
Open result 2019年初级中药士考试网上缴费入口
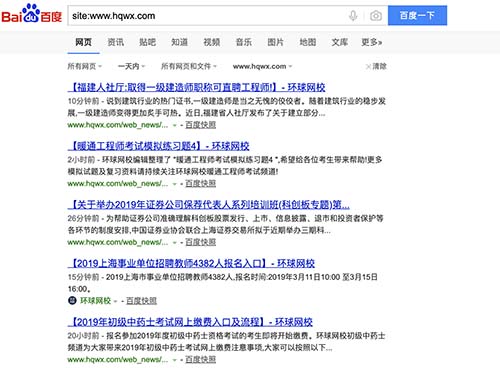click(190, 322)
